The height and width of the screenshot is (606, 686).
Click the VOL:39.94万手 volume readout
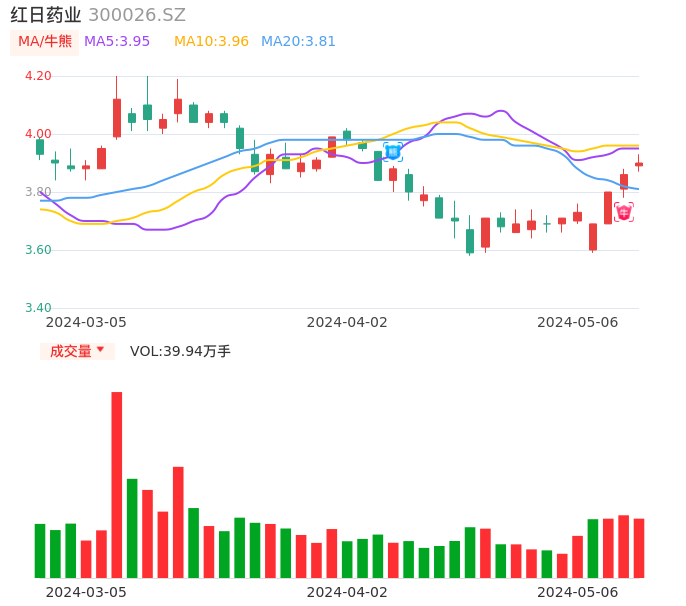coord(180,351)
